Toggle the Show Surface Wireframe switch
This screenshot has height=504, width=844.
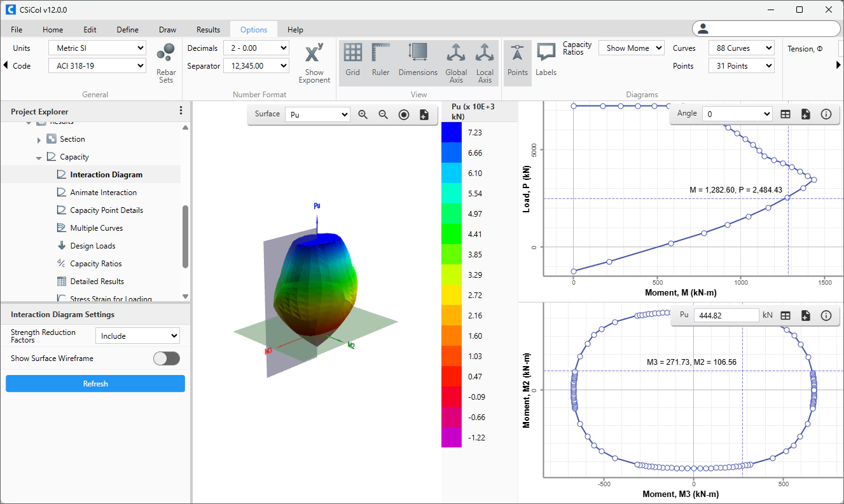click(x=167, y=358)
